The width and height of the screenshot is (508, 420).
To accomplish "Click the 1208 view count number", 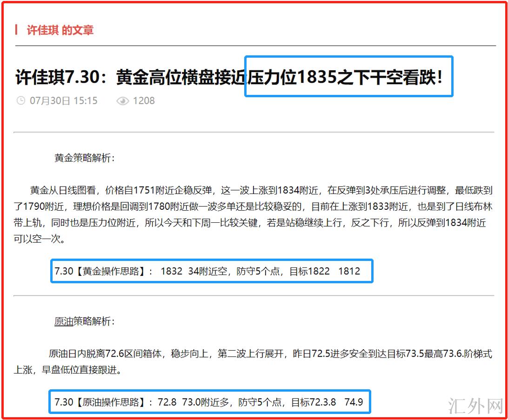I will click(x=144, y=101).
